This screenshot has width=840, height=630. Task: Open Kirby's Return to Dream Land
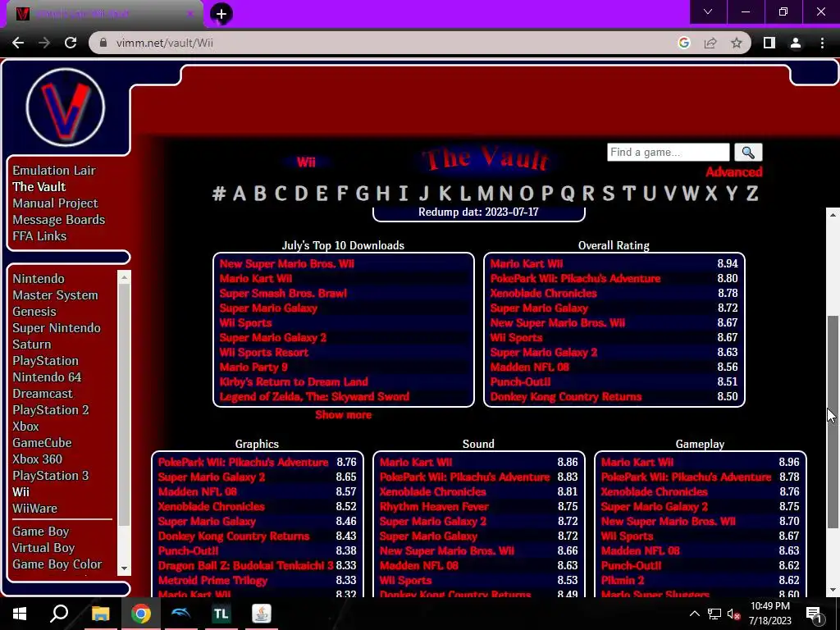[x=294, y=382]
